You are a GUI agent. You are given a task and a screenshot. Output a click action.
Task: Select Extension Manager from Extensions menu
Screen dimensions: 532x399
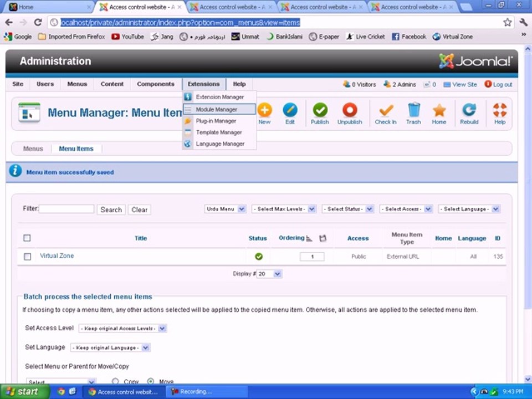tap(219, 97)
